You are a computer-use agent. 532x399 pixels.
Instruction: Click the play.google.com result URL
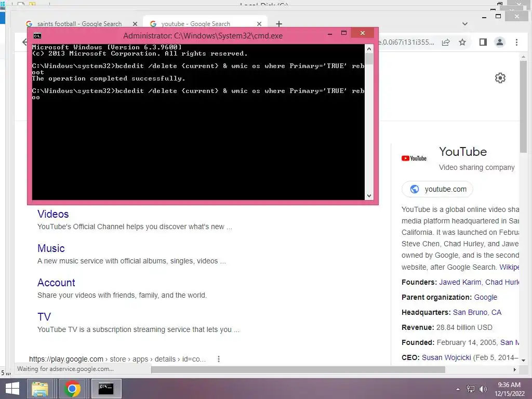coord(117,359)
